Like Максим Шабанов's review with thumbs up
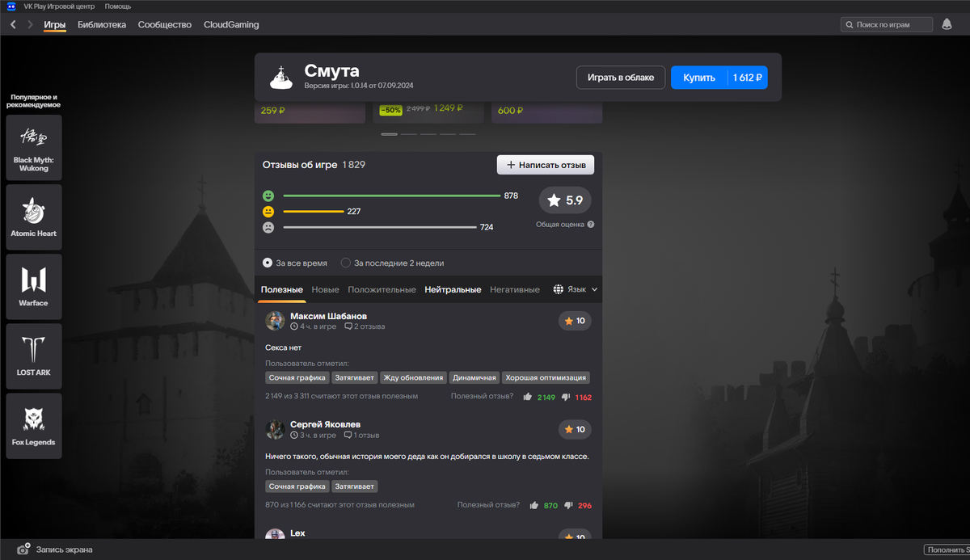This screenshot has height=560, width=970. coord(528,397)
